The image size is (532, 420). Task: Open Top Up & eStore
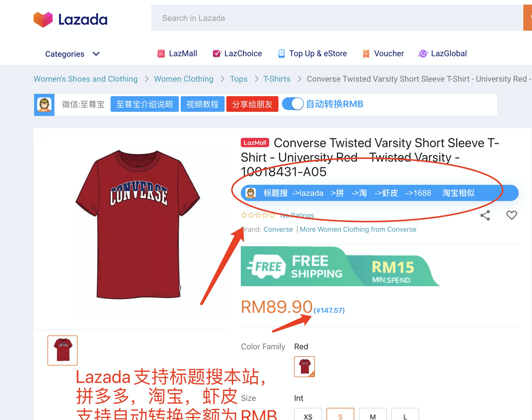click(x=312, y=54)
